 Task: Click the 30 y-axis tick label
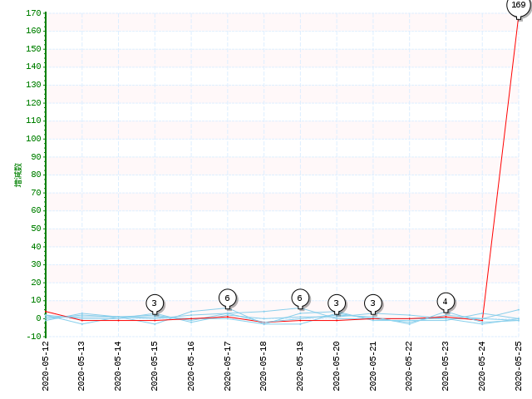click(x=36, y=264)
